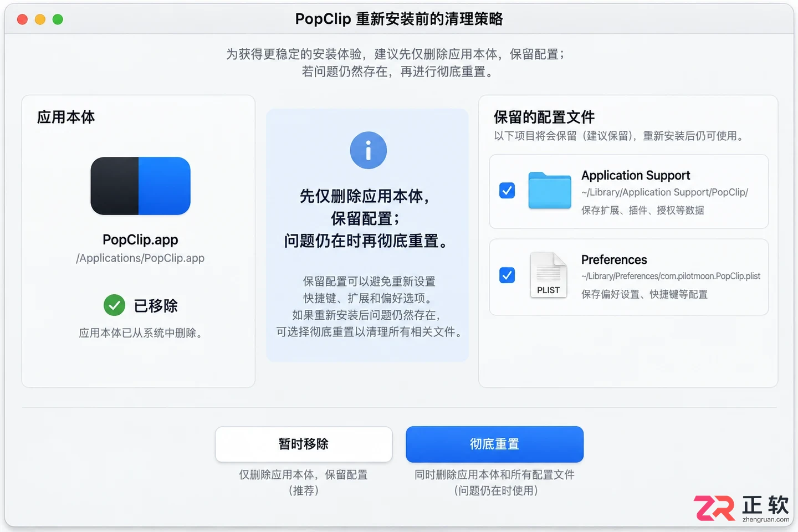Close the window with the red button
Viewport: 798px width, 532px height.
click(x=23, y=19)
